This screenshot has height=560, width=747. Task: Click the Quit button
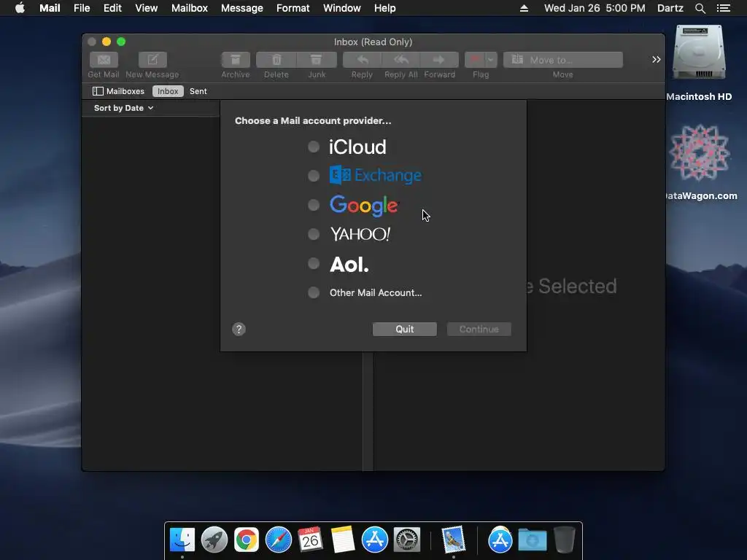404,329
